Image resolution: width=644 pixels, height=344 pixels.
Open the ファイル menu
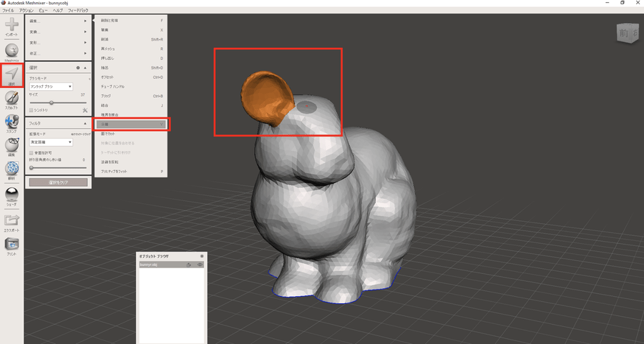pos(8,10)
